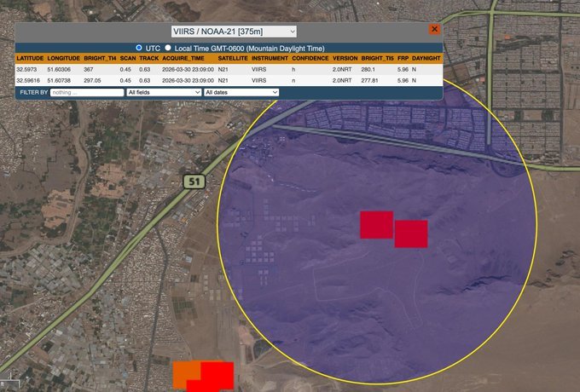Click the LATITUDE column header
The image size is (580, 392).
30,59
